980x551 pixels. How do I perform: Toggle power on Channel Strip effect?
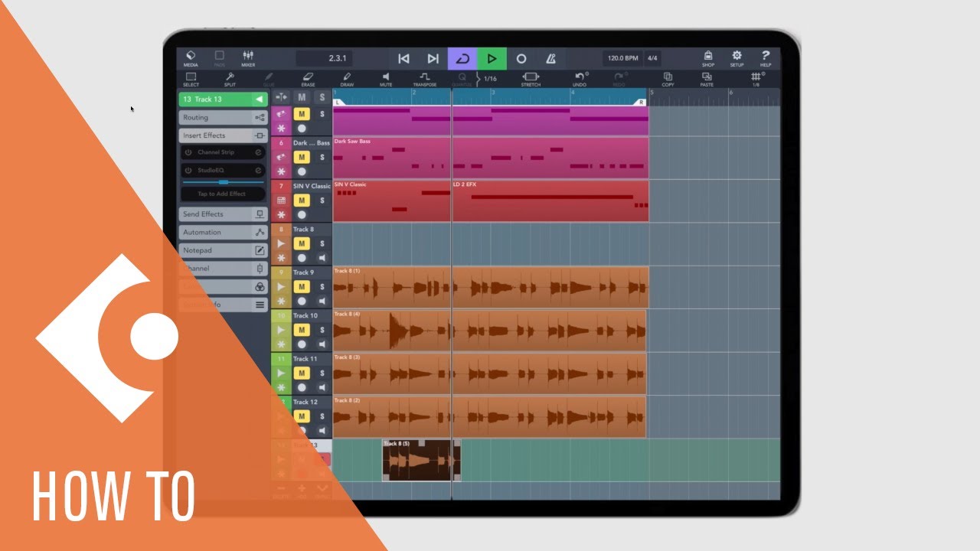[188, 152]
